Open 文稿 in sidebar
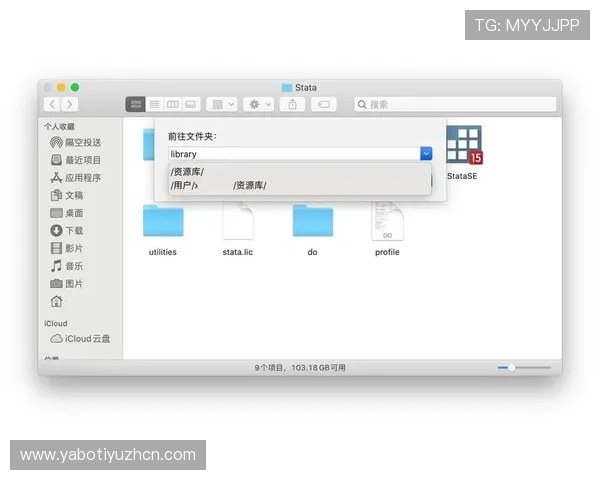 [67, 195]
